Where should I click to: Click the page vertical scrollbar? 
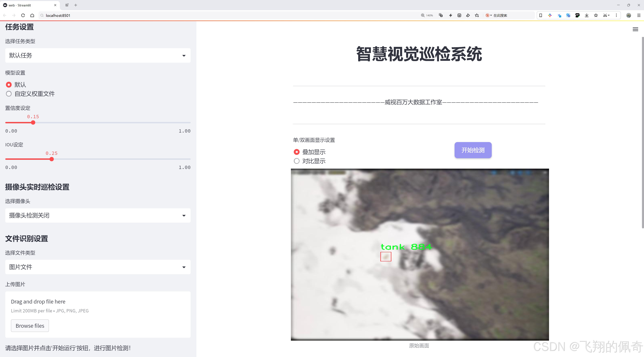click(642, 132)
